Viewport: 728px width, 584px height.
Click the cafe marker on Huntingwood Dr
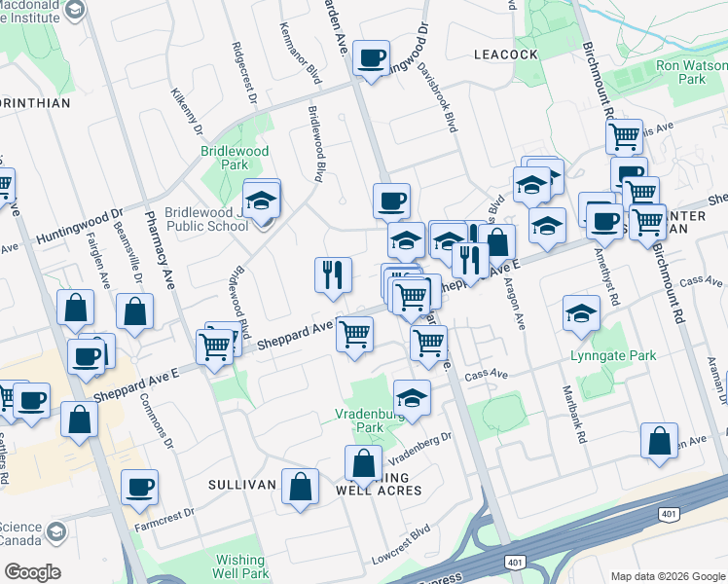[x=371, y=61]
